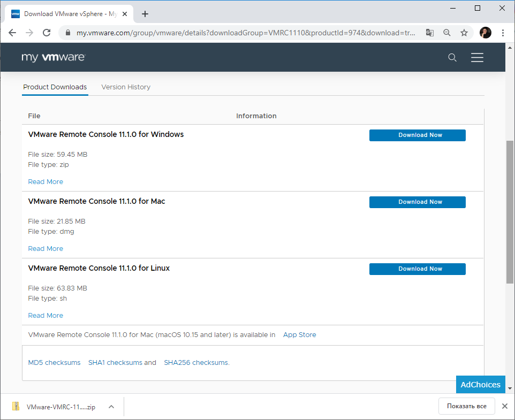
Task: Open the My VMware hamburger menu
Action: tap(477, 57)
